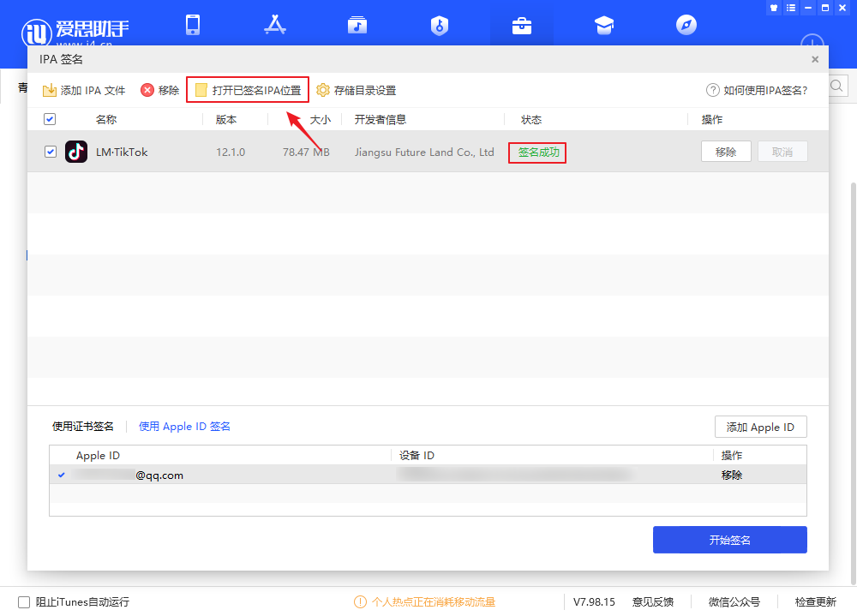
Task: Click version V7.98.15 text
Action: pos(594,601)
